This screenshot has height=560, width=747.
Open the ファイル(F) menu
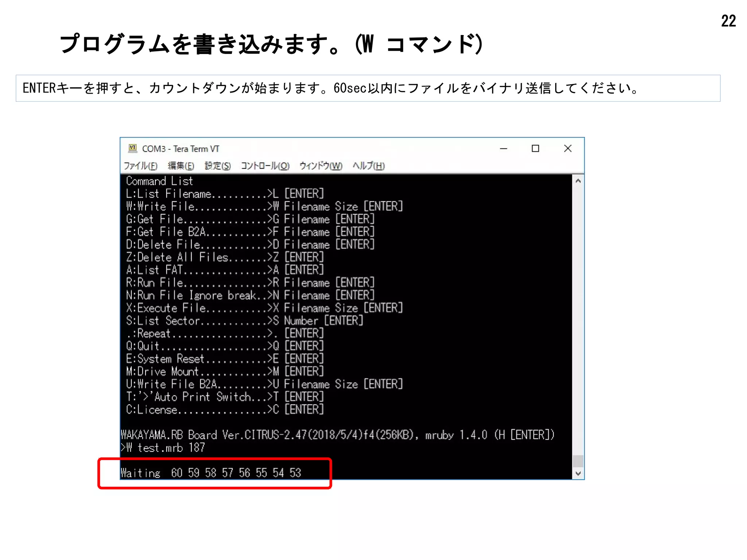pos(140,166)
